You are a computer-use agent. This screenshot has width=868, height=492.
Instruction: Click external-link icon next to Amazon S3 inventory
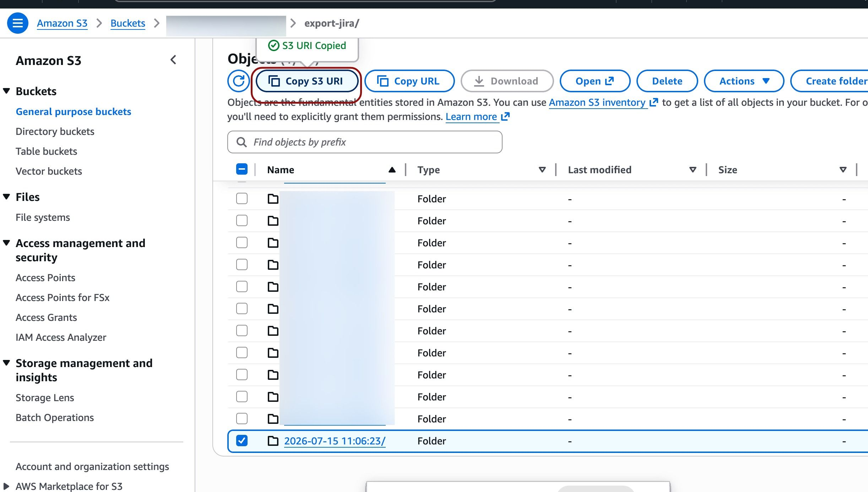point(653,102)
